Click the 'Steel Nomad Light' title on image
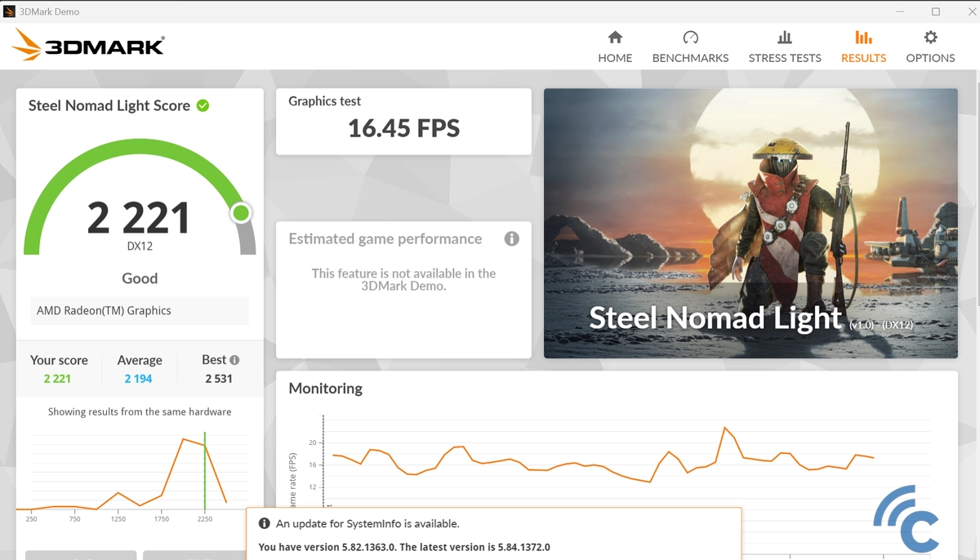Screen dimensions: 980x560 (715, 318)
